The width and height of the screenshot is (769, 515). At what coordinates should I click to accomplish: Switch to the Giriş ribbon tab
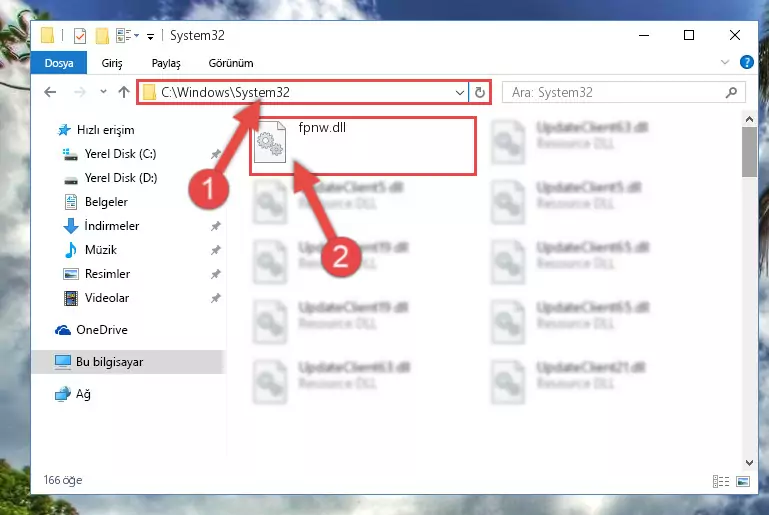click(x=112, y=63)
